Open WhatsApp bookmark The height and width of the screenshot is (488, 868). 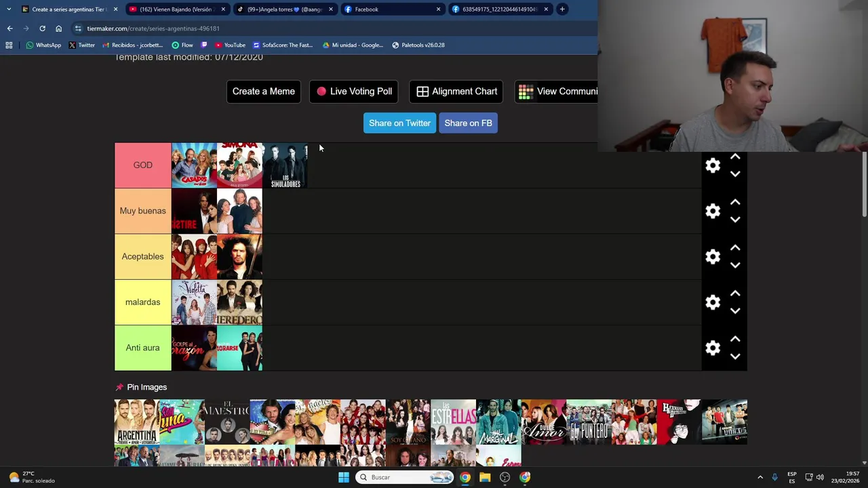(43, 45)
